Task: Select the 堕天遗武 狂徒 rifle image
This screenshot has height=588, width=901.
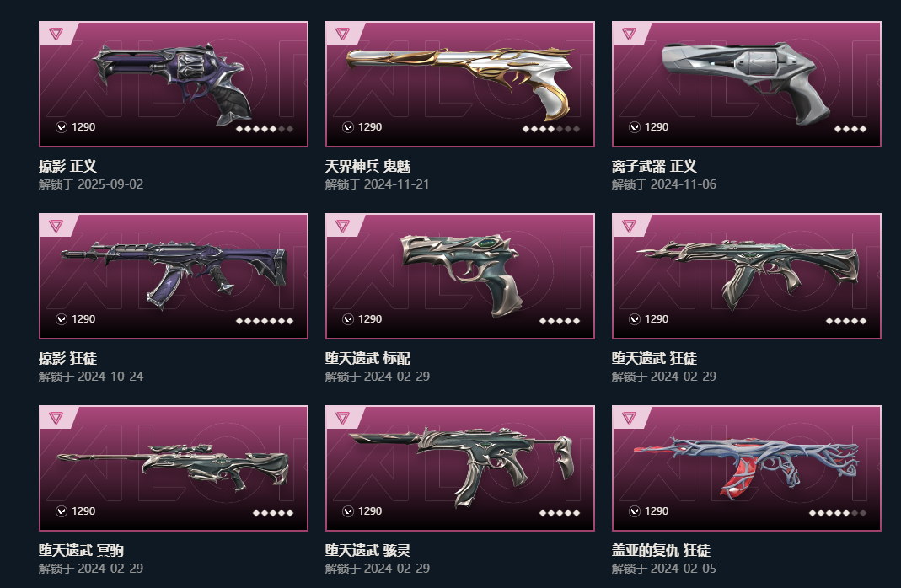Action: (747, 275)
